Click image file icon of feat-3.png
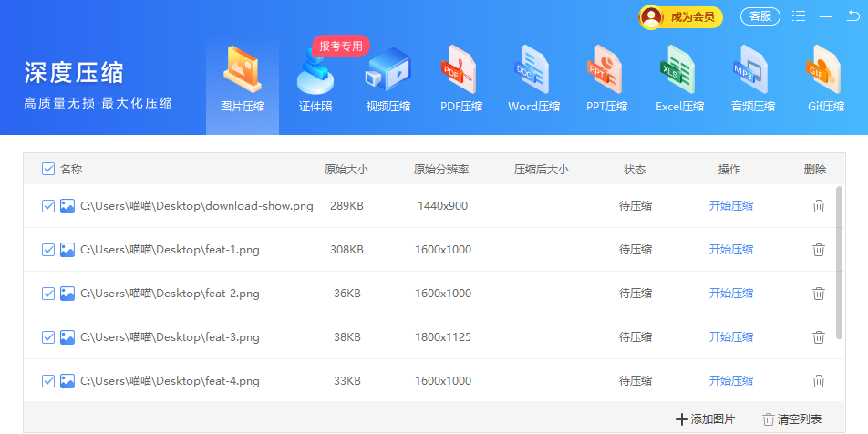Screen dimensions: 868x434 pyautogui.click(x=67, y=337)
